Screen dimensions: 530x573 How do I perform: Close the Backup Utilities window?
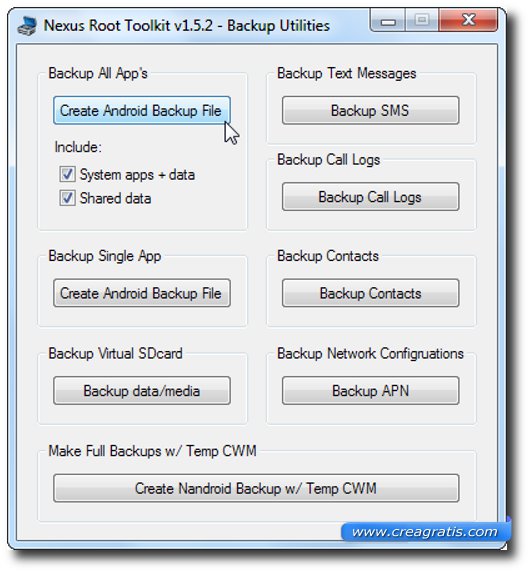tap(468, 20)
